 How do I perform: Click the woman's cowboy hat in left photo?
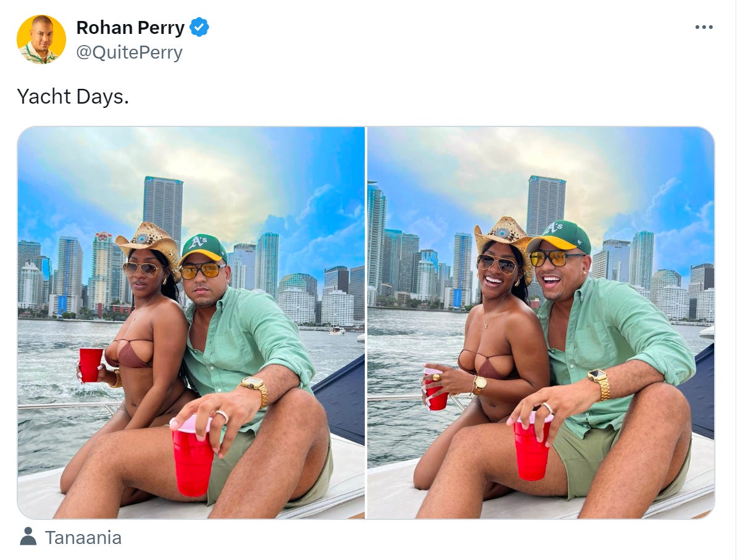tap(149, 245)
